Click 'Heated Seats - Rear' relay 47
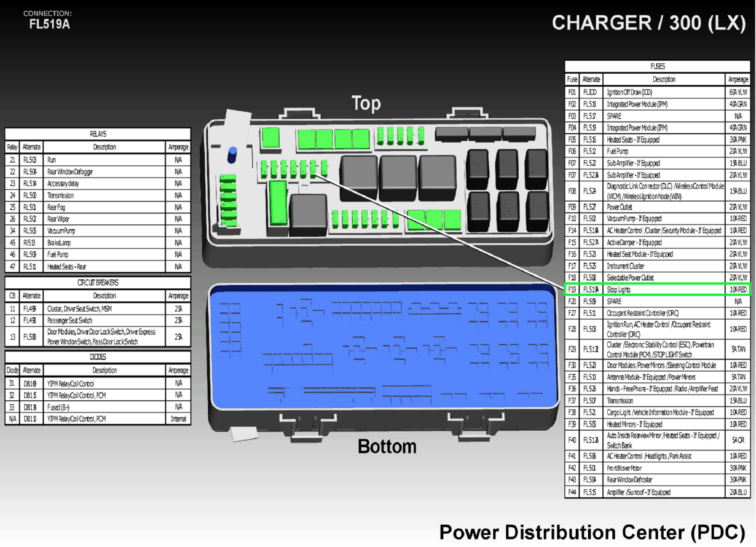 (x=66, y=267)
